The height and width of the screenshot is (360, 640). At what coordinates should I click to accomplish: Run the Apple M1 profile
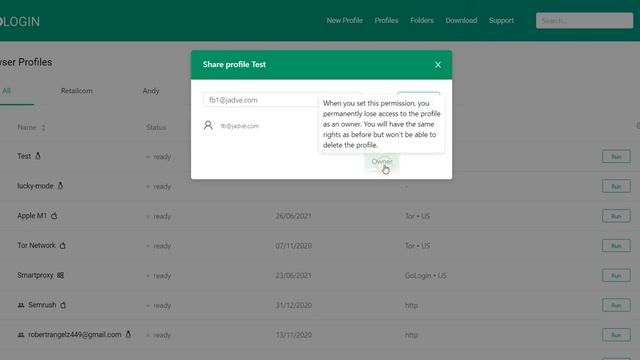616,216
